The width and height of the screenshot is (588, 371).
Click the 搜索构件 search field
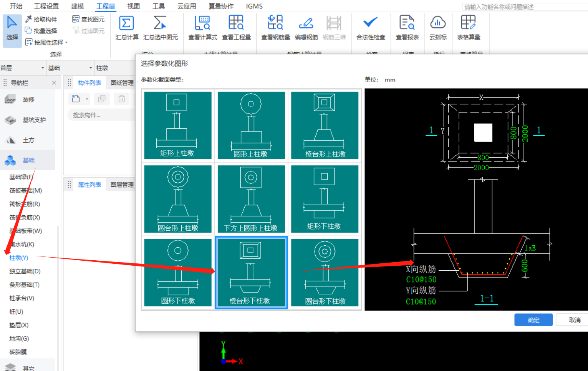(101, 115)
